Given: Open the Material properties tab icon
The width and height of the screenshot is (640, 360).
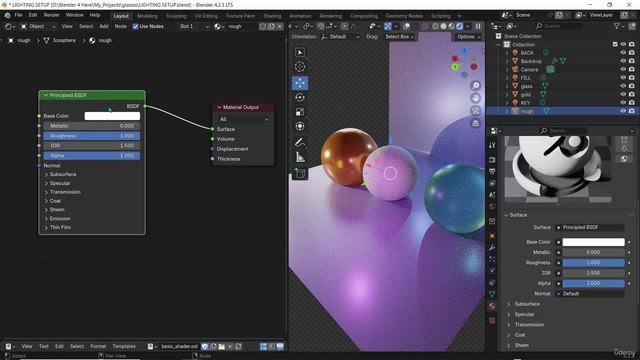Looking at the screenshot, I should (492, 306).
